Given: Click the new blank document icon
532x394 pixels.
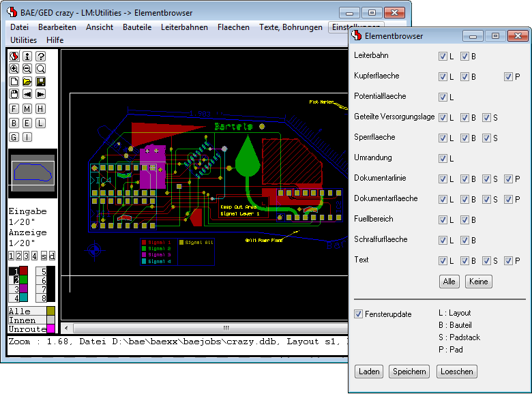Looking at the screenshot, I should click(x=14, y=81).
